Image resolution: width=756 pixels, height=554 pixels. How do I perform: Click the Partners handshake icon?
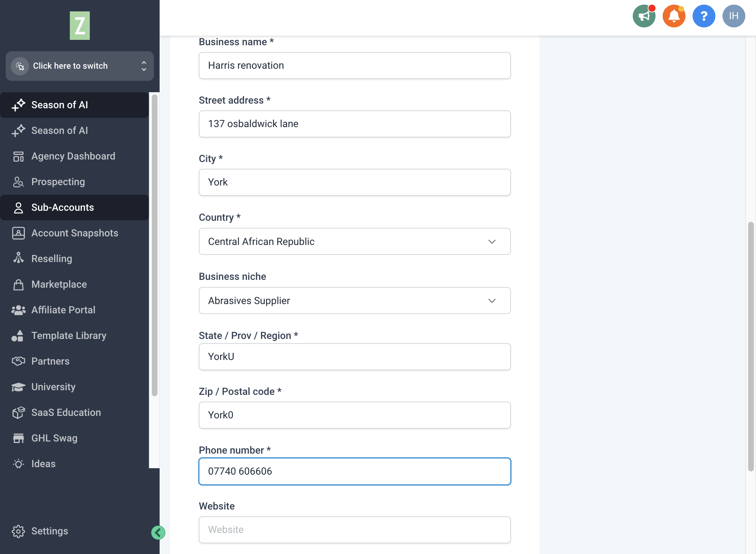[x=18, y=361]
